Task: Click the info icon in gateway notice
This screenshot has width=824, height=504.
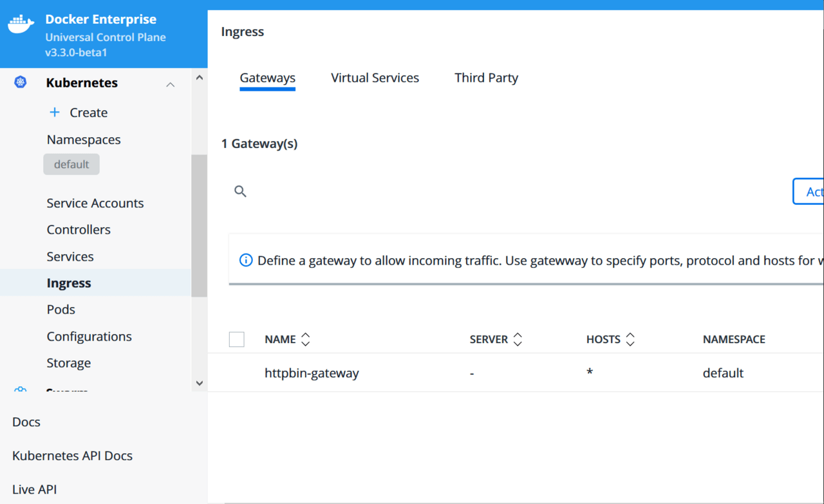Action: point(246,260)
